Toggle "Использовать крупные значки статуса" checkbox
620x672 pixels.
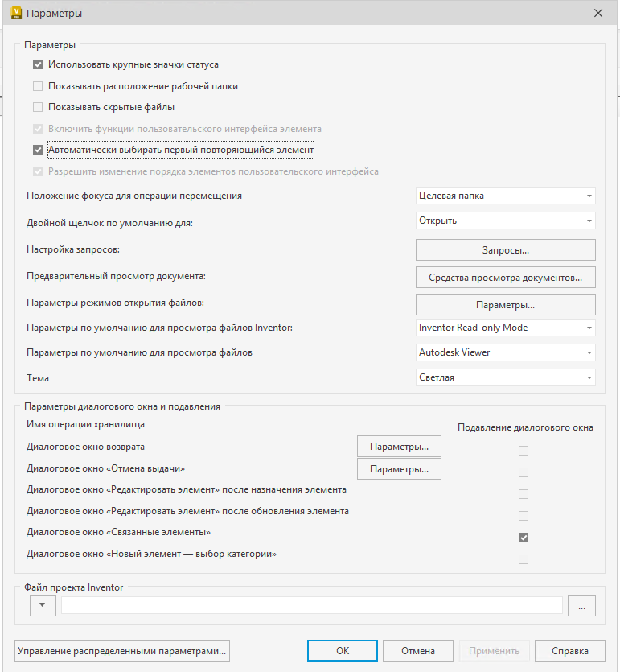(x=38, y=64)
